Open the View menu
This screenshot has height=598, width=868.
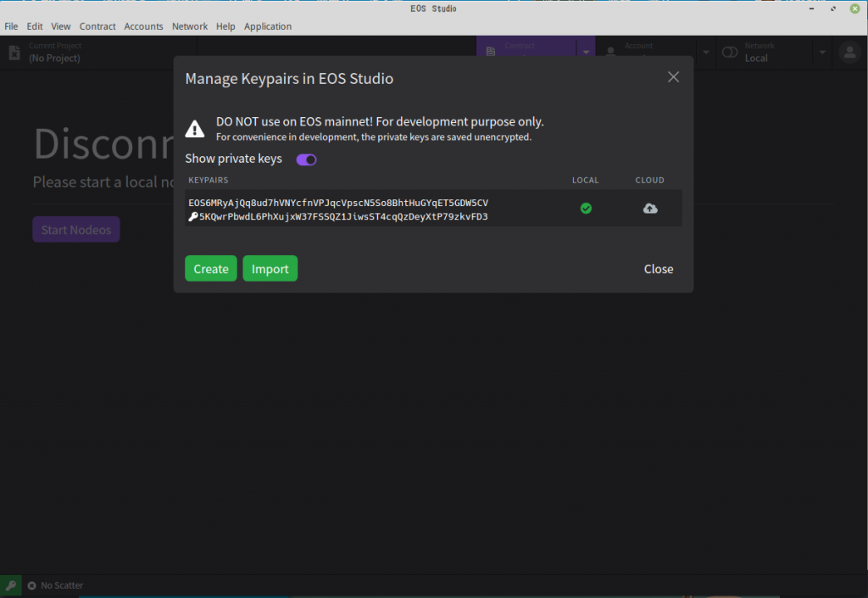click(x=61, y=26)
